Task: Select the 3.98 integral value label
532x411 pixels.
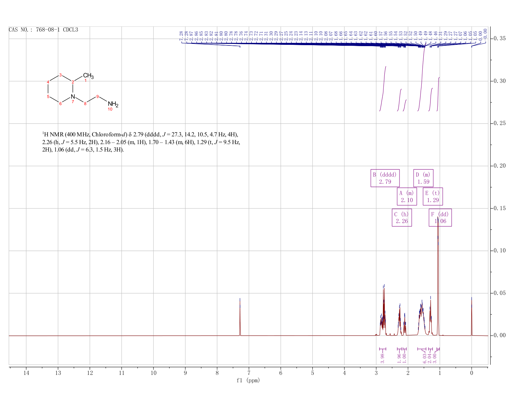Action: point(382,358)
